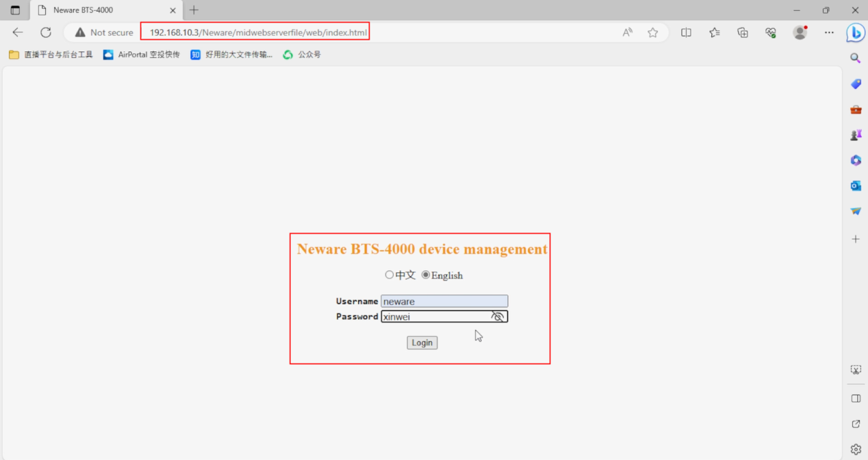Open a new tab with plus button
This screenshot has width=868, height=460.
click(x=194, y=10)
